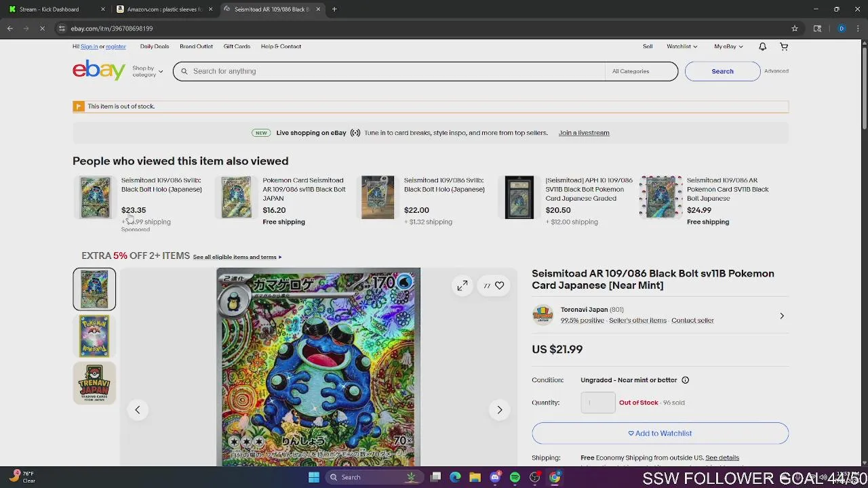The height and width of the screenshot is (488, 868).
Task: Select second card back thumbnail
Action: (94, 336)
